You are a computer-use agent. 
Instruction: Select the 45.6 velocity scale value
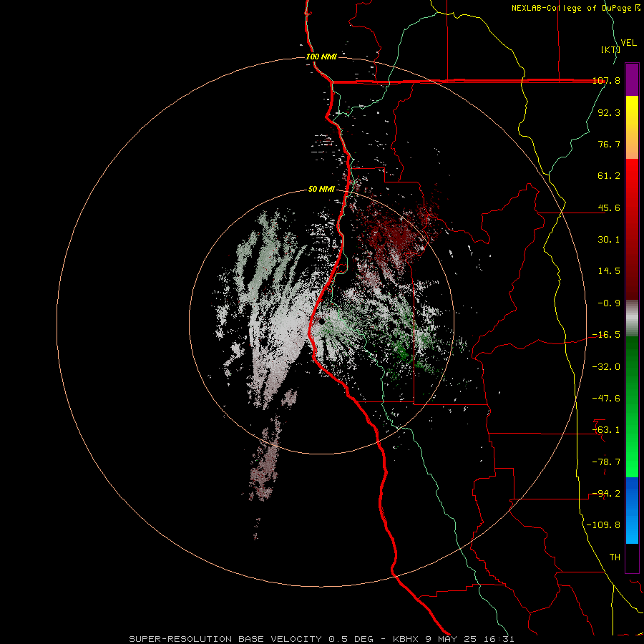(609, 208)
